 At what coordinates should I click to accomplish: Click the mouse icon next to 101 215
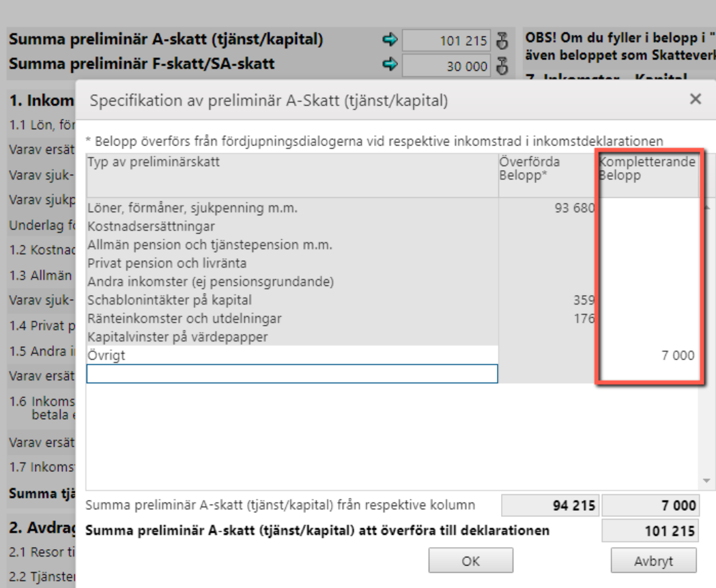[x=502, y=41]
